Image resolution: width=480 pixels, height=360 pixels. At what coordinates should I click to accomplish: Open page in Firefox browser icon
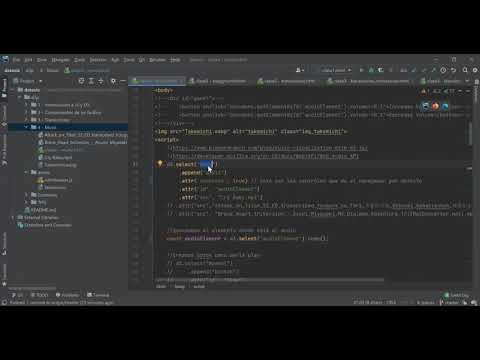click(435, 106)
